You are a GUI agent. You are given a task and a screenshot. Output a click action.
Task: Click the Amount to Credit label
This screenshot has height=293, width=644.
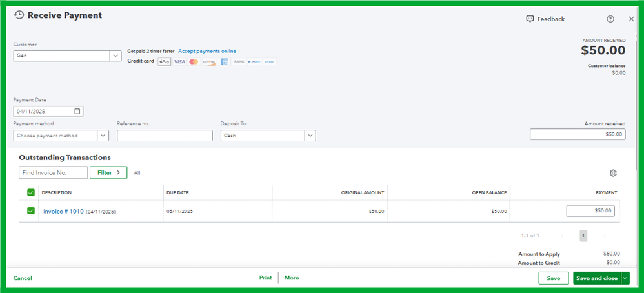coord(539,263)
